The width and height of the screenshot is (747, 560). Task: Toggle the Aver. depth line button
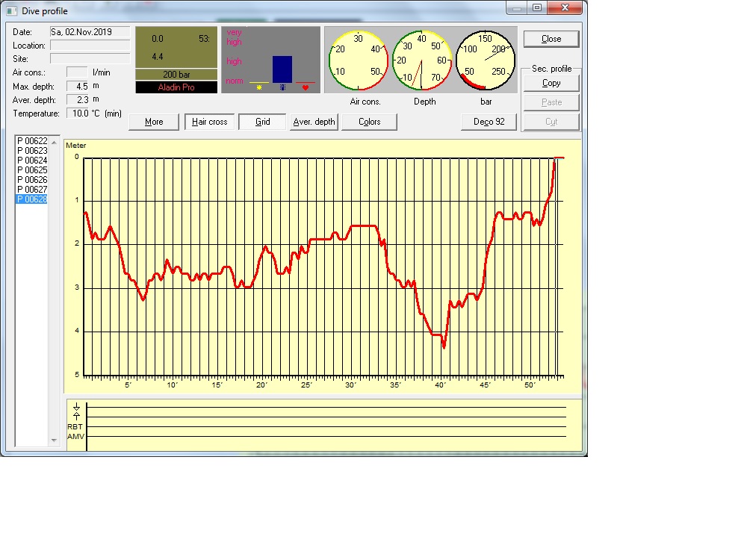[x=314, y=122]
